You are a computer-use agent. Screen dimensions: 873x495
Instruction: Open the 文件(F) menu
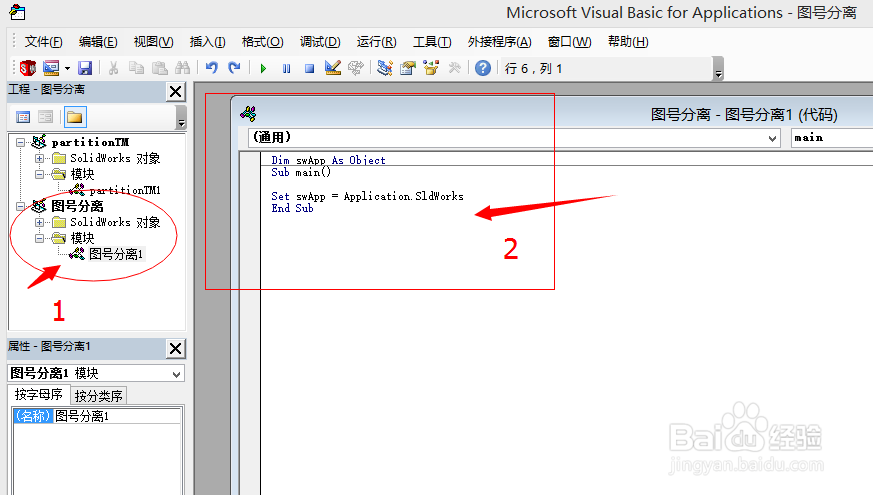43,42
